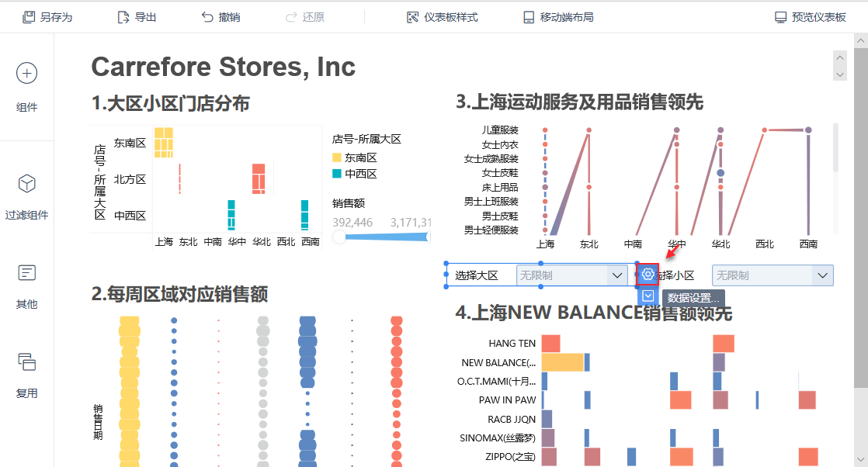Click the 儿童服装 category label

tap(499, 130)
